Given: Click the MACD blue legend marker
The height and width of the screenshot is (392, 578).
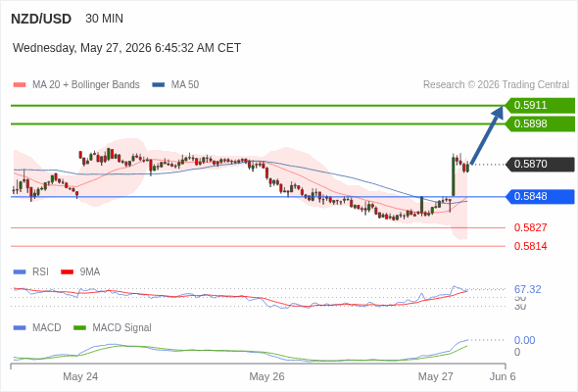Looking at the screenshot, I should click(x=20, y=328).
